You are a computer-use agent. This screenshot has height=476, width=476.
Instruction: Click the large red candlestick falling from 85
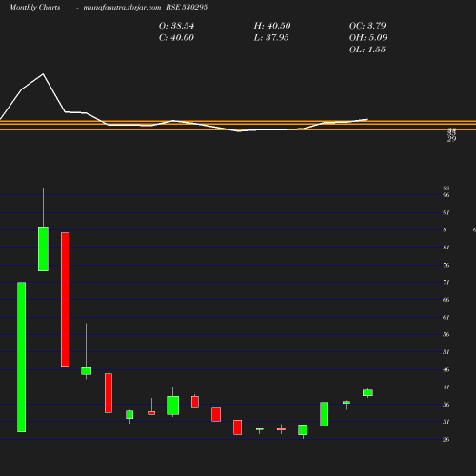tap(65, 300)
